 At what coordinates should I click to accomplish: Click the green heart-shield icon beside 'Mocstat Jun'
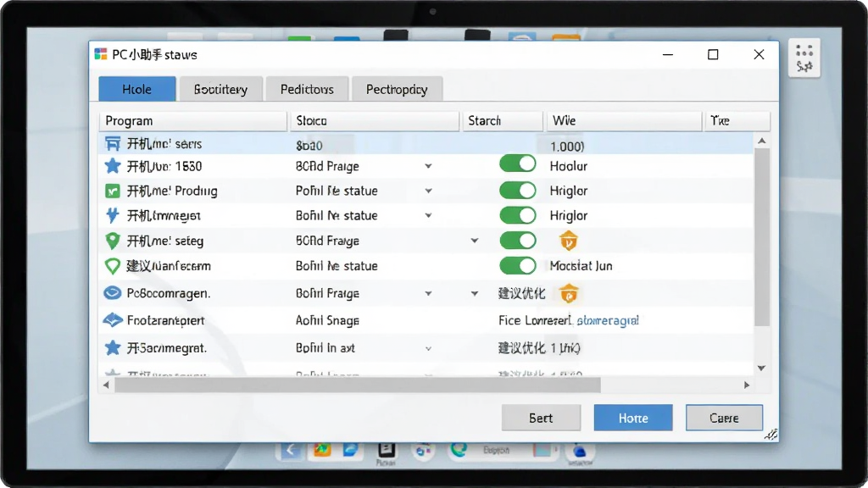[x=113, y=266]
